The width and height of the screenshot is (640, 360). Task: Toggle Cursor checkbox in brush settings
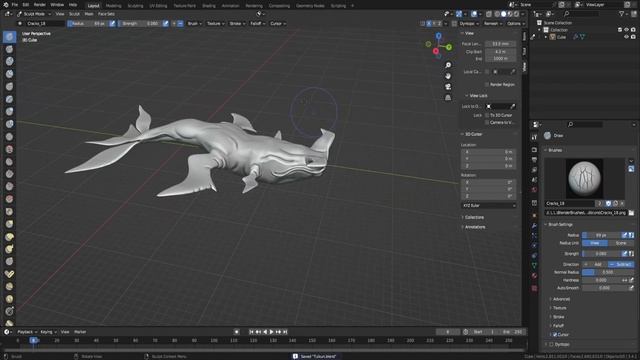(555, 335)
